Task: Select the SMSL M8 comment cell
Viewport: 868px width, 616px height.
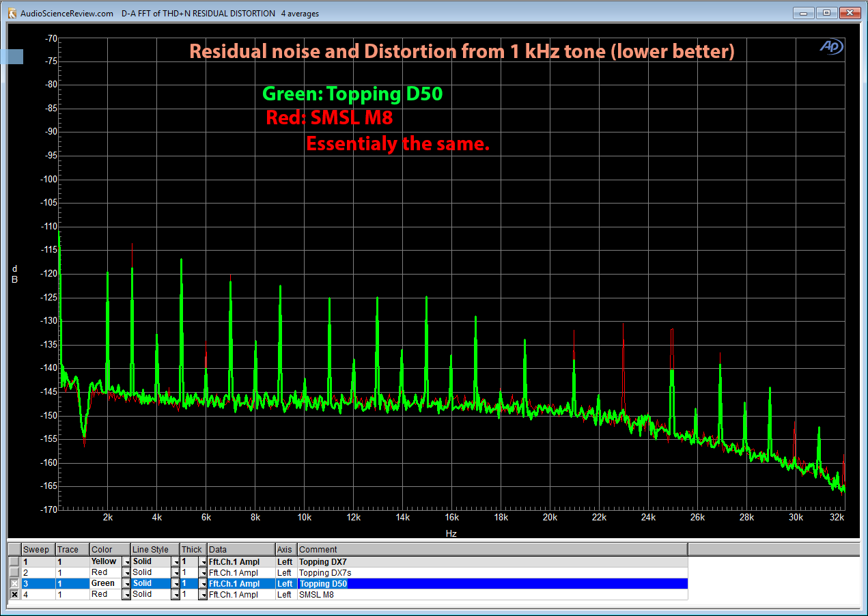Action: click(492, 594)
